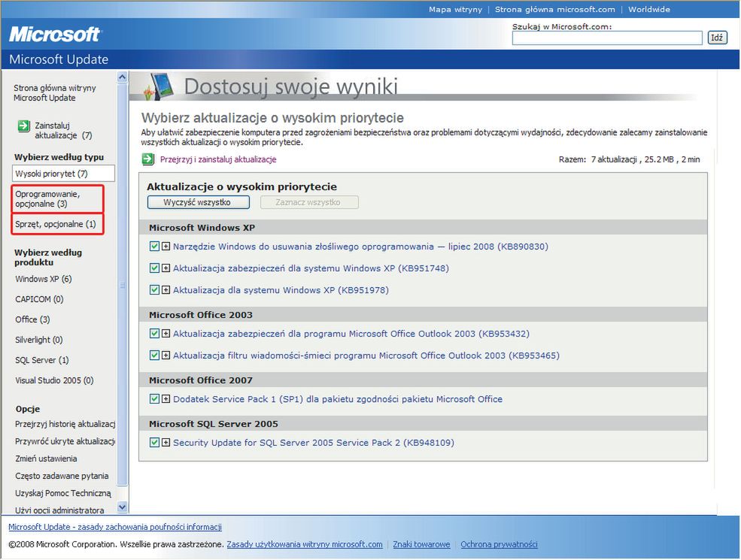
Task: Click the Szukaj w Microsoft.com search field
Action: (606, 38)
